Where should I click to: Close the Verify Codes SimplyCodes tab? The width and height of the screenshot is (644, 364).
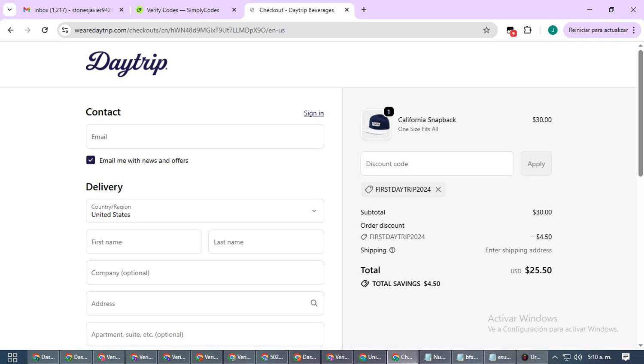point(234,10)
